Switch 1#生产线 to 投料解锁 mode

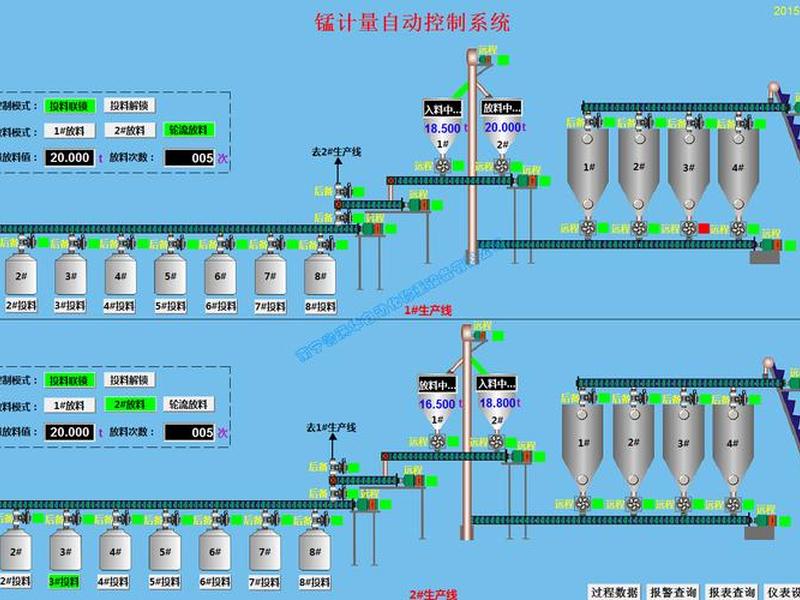130,105
